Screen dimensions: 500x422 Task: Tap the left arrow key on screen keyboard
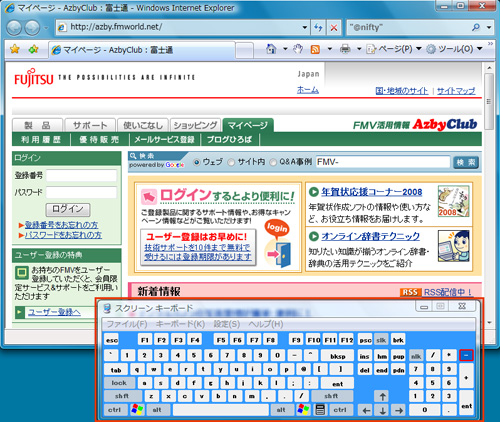click(366, 410)
